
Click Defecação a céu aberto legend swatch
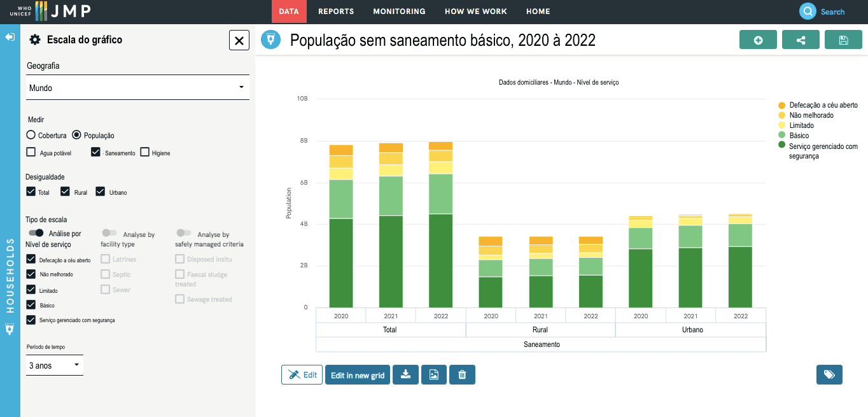click(781, 105)
